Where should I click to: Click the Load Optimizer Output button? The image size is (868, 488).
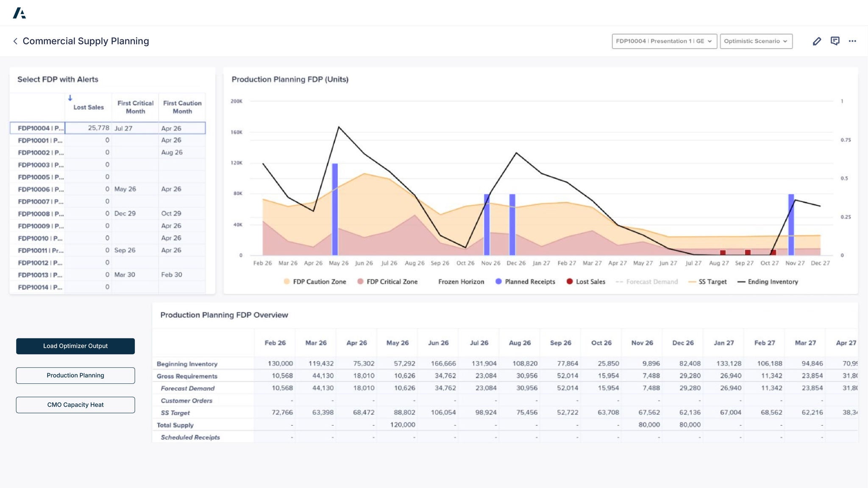coord(75,346)
